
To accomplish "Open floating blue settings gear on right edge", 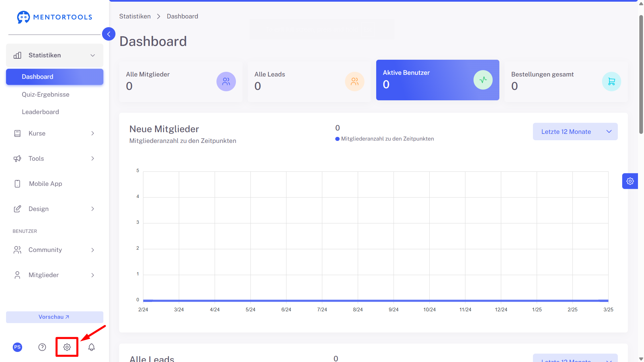I will click(x=630, y=181).
